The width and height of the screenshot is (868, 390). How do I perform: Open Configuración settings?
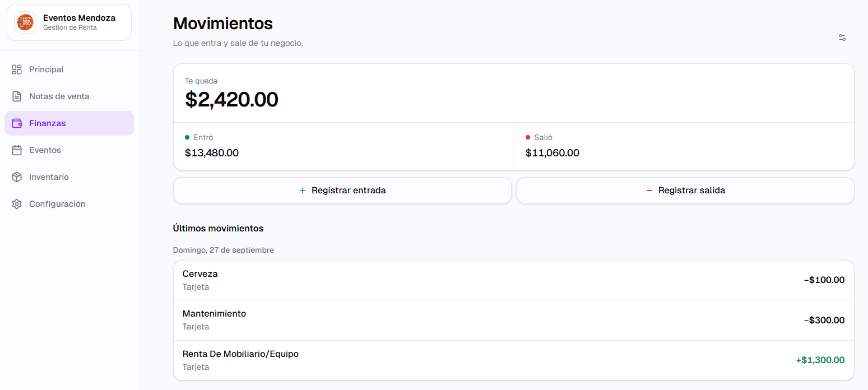point(69,204)
